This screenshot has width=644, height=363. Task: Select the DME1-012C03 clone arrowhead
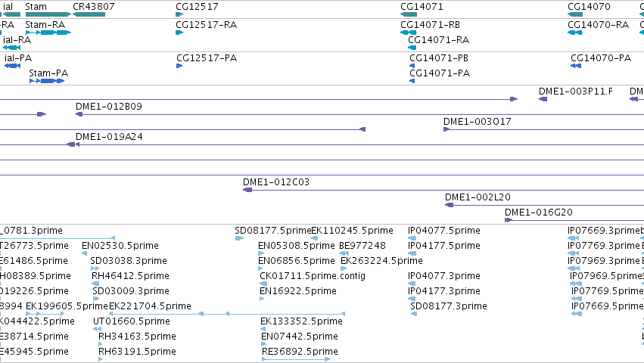(247, 190)
